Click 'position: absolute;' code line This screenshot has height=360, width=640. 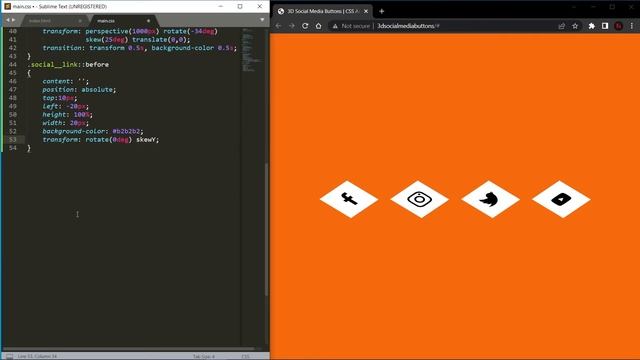pos(79,89)
